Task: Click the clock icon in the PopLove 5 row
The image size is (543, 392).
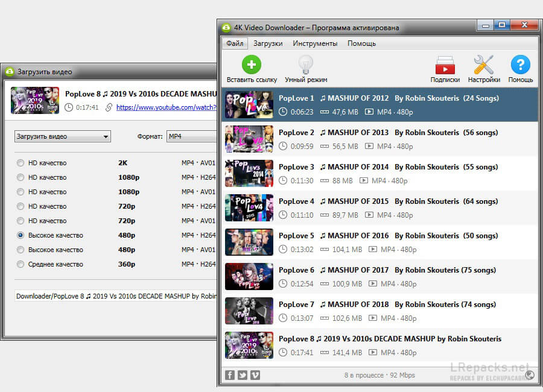Action: click(x=283, y=249)
